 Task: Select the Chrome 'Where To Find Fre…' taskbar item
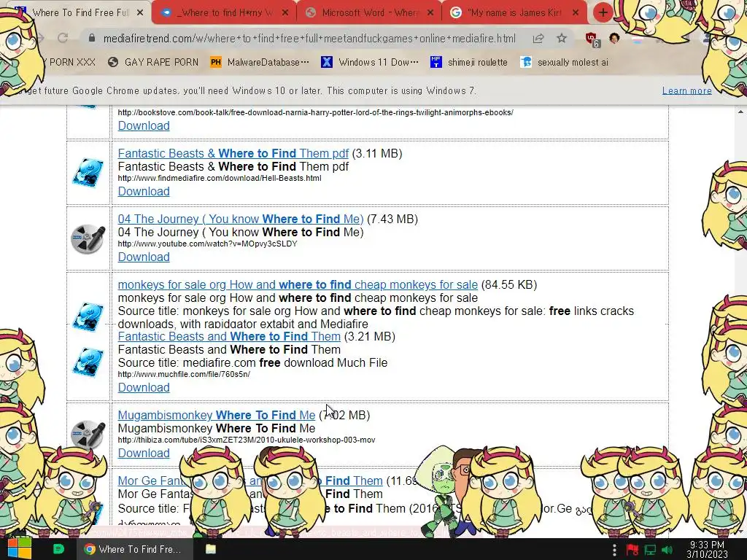click(x=135, y=549)
